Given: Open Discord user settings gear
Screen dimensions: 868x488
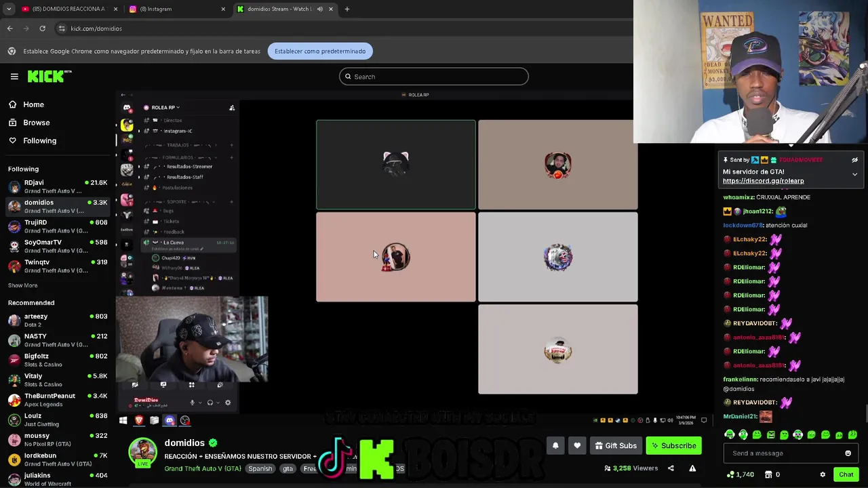Looking at the screenshot, I should point(227,403).
